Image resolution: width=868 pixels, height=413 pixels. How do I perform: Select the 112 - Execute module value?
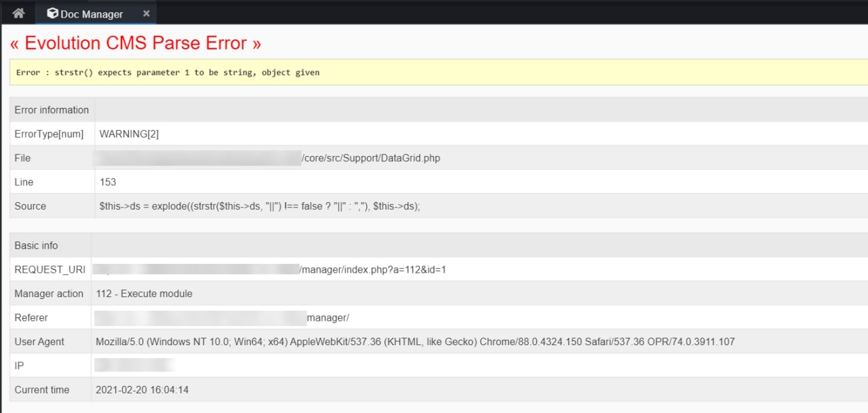(144, 294)
